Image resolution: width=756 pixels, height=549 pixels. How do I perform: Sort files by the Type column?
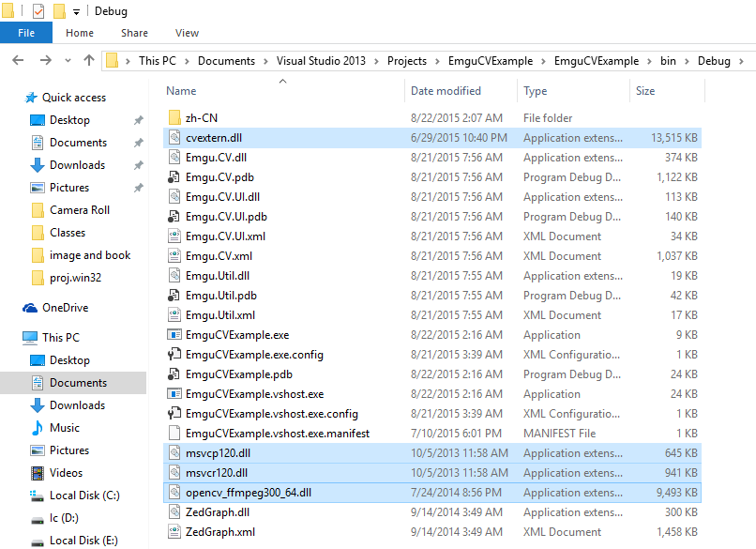536,91
